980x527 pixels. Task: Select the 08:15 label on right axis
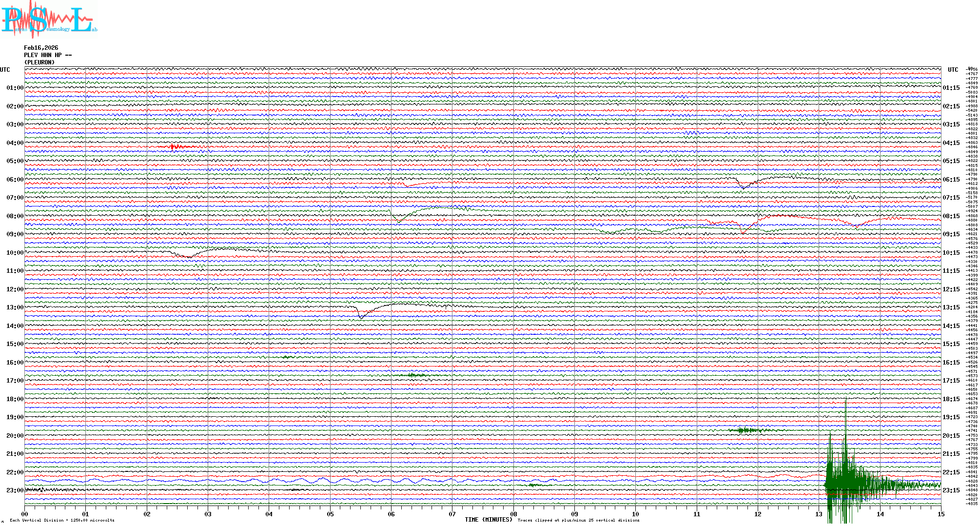951,216
